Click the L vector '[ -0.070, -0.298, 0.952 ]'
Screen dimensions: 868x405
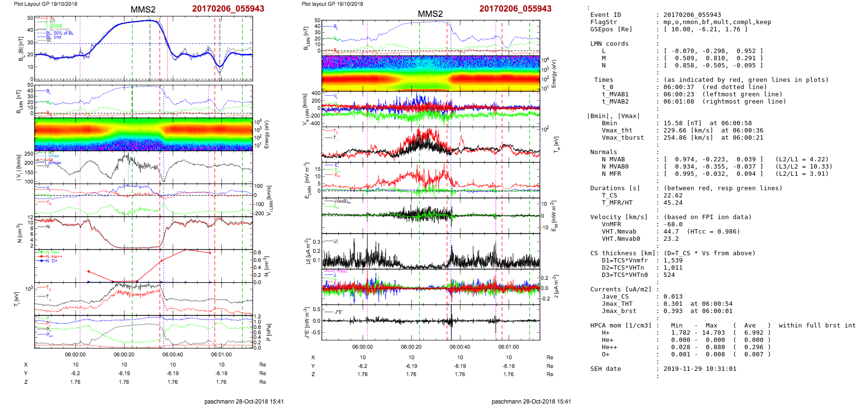(713, 51)
